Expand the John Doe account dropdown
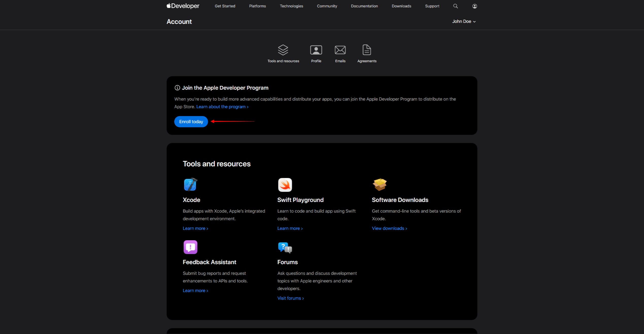 pyautogui.click(x=464, y=21)
